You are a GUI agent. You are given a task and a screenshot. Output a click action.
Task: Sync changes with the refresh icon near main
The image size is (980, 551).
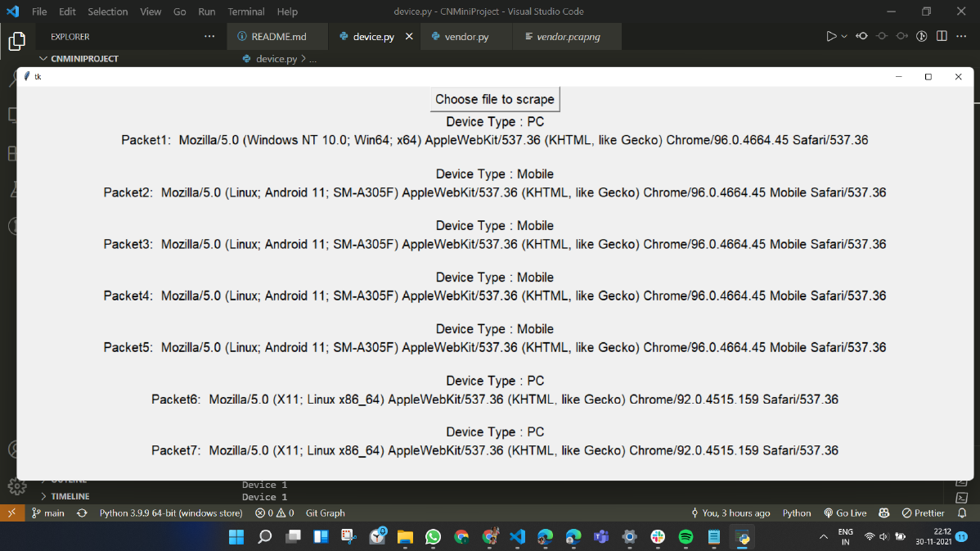82,513
